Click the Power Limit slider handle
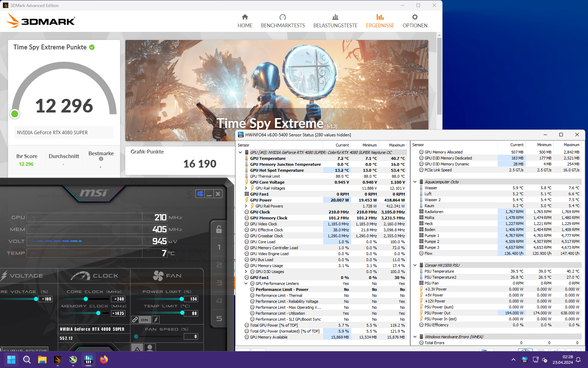 pyautogui.click(x=182, y=299)
